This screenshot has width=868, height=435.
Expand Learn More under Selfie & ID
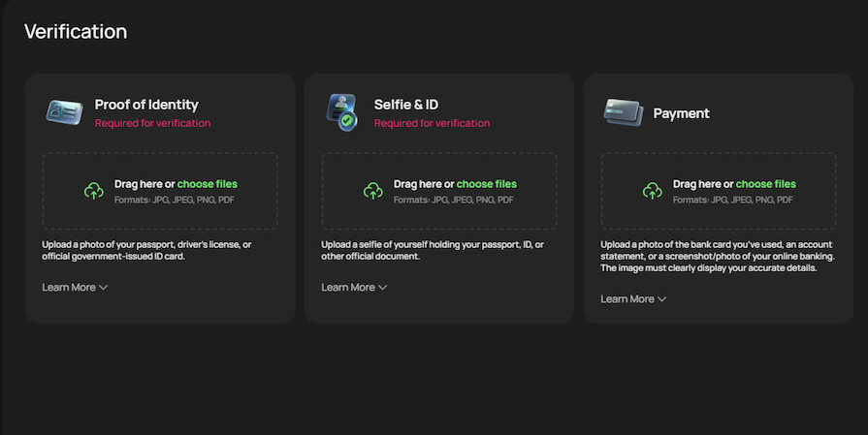tap(354, 287)
